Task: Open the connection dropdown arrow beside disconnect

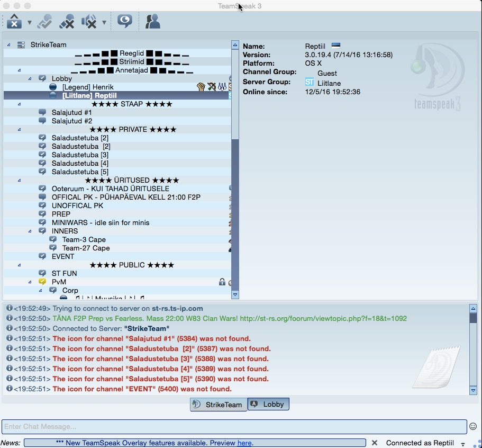Action: pyautogui.click(x=30, y=22)
